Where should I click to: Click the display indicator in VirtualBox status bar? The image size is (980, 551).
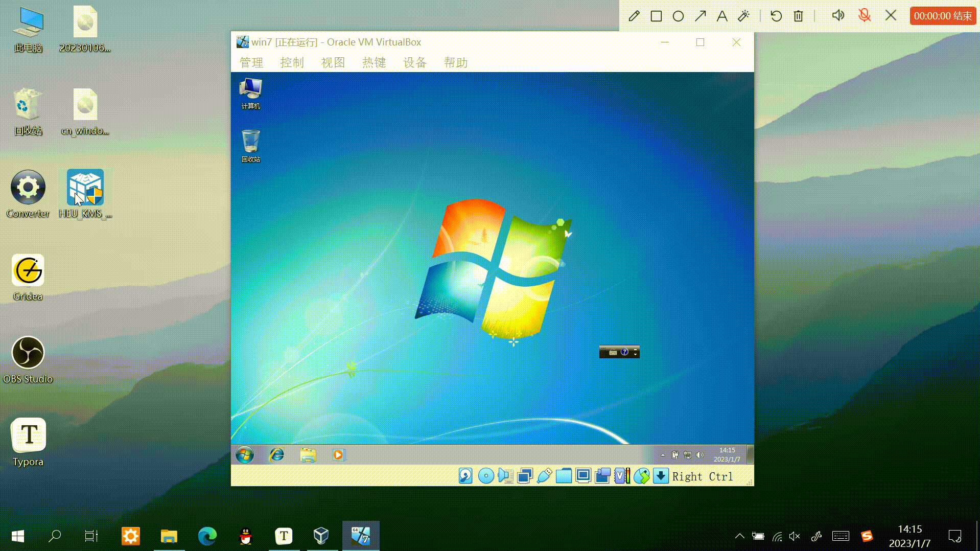click(x=583, y=476)
